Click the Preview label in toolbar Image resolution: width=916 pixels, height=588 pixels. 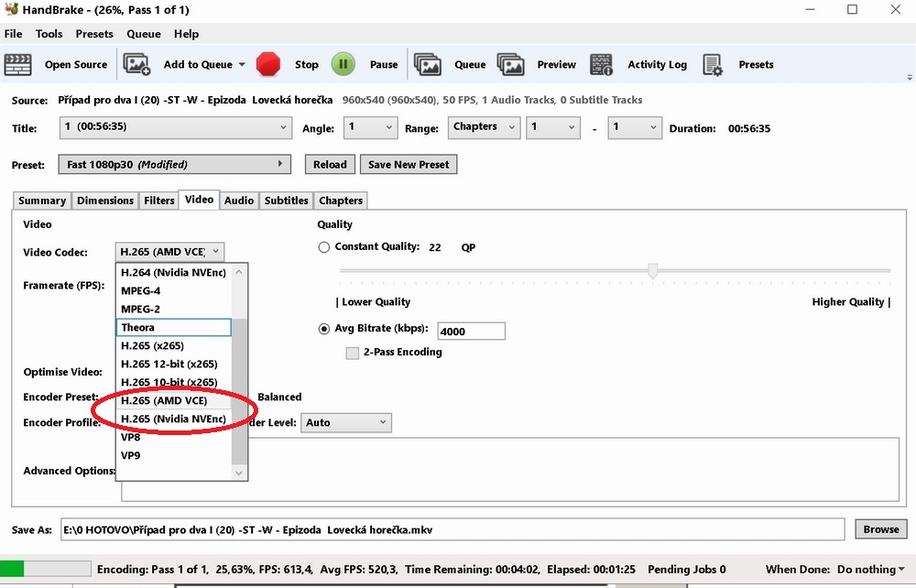pos(557,65)
